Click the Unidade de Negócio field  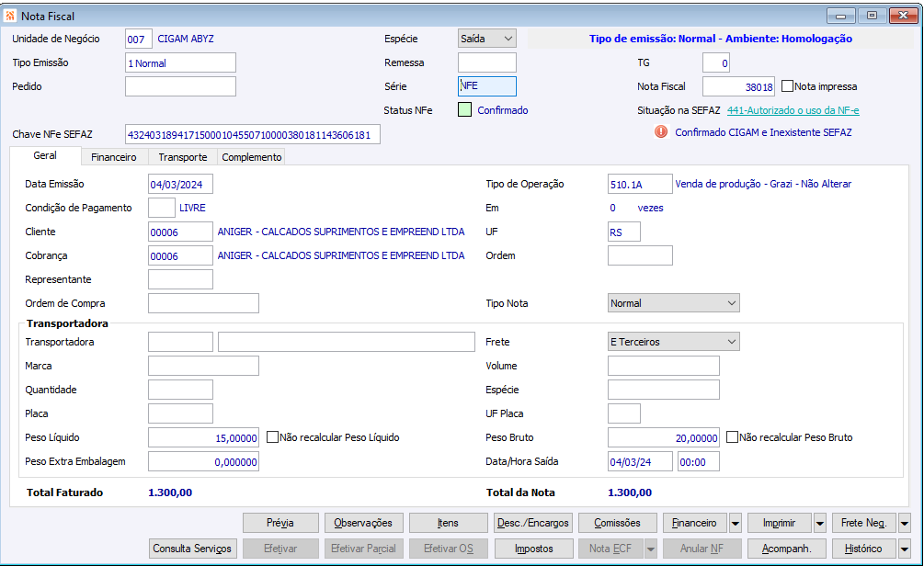point(139,39)
